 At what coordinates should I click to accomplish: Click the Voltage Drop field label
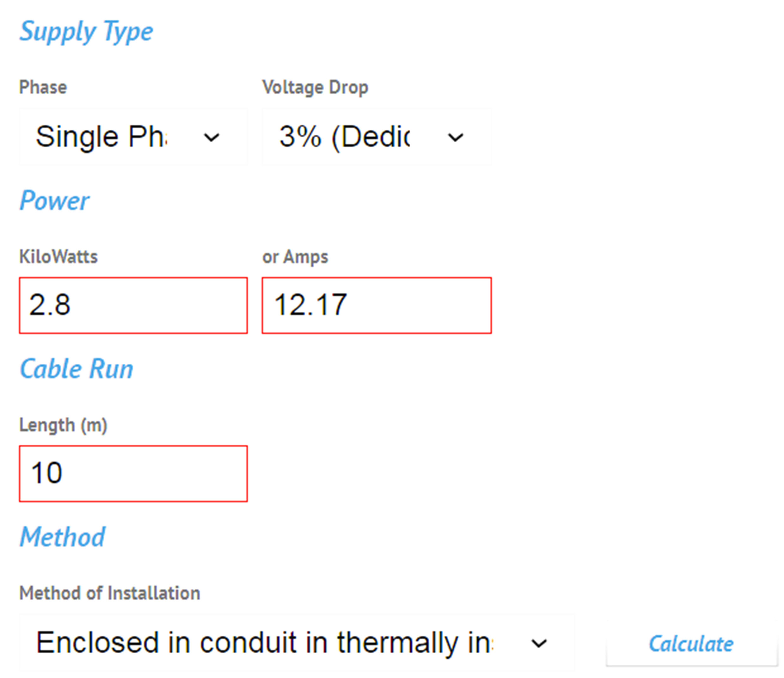(315, 88)
